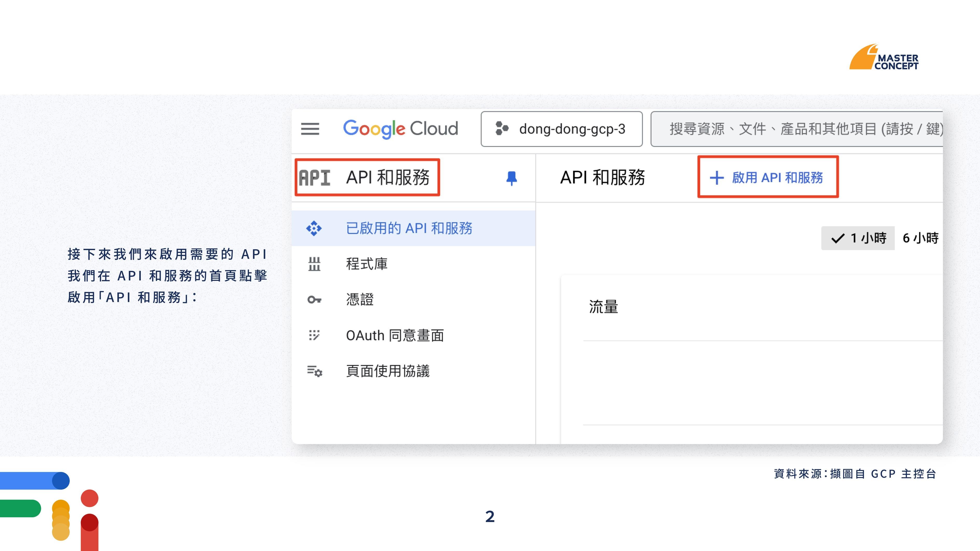Open 頁面使用協議 in the sidebar
This screenshot has height=551, width=980.
point(414,371)
